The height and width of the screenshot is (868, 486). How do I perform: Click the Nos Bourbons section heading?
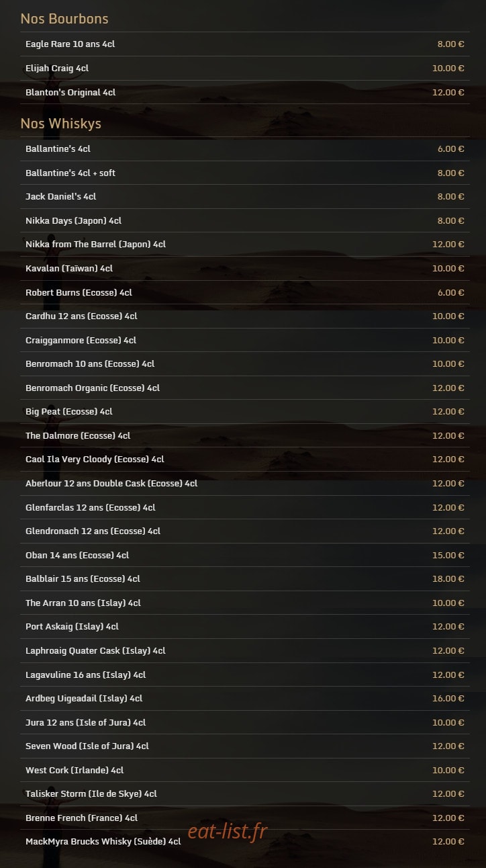64,19
